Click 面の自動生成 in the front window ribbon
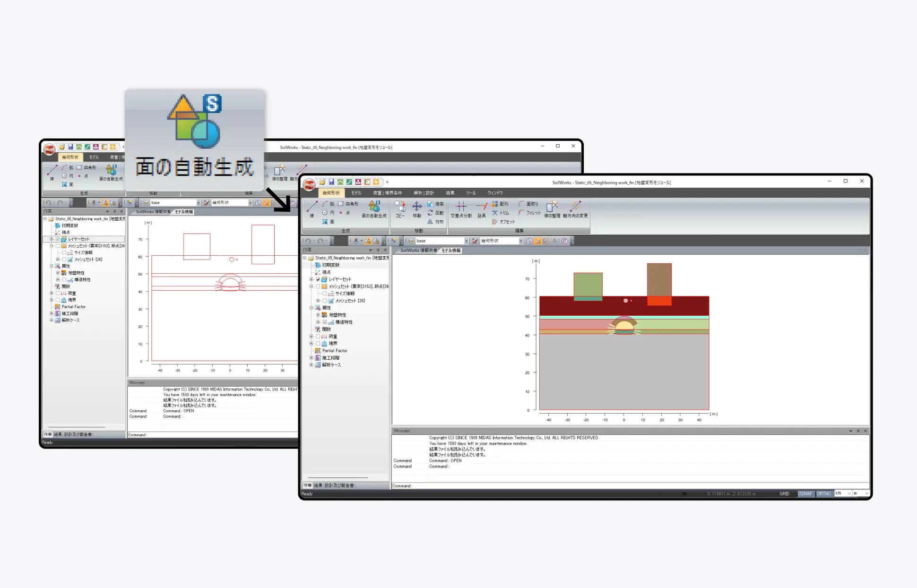Screen dimensions: 917x588 [374, 209]
